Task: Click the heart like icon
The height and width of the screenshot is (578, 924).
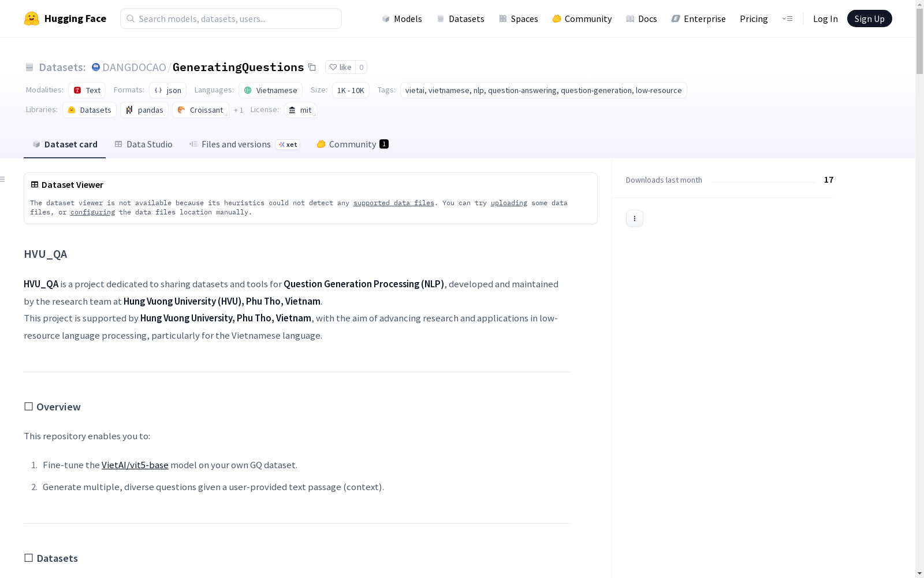Action: 333,67
